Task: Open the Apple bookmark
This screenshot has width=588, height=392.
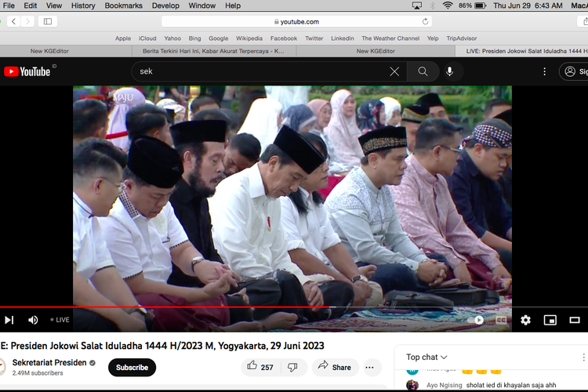Action: coord(123,38)
